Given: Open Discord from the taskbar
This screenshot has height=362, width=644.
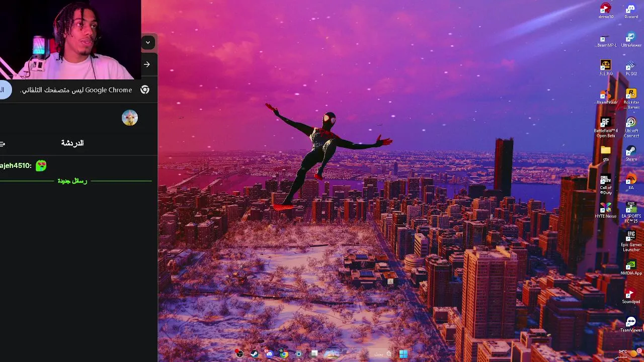Looking at the screenshot, I should 269,354.
